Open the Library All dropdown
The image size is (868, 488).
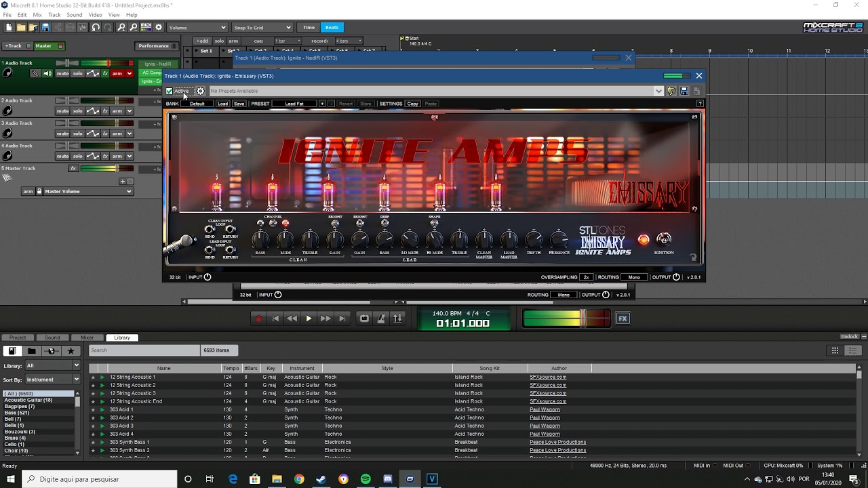click(x=53, y=365)
